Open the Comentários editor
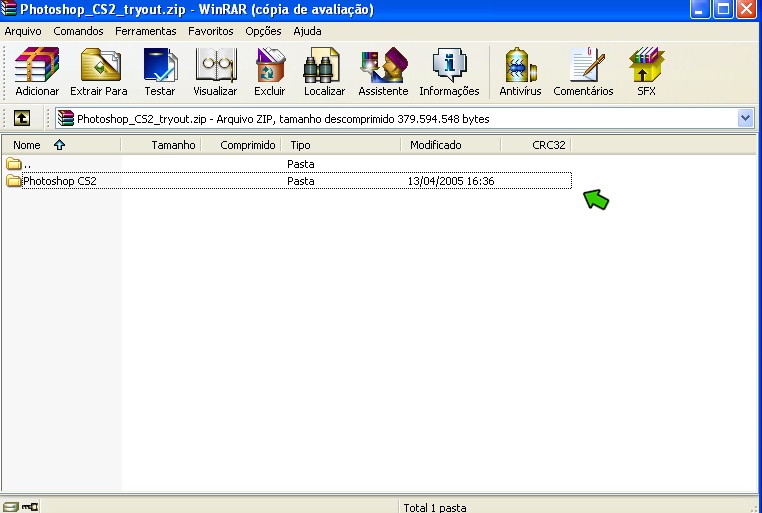The width and height of the screenshot is (762, 513). [583, 72]
